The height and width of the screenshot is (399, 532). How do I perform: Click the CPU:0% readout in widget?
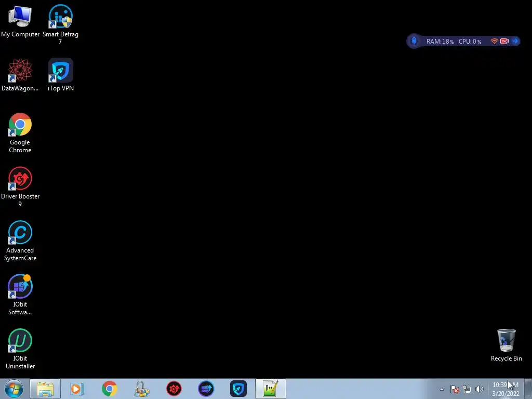click(x=470, y=42)
